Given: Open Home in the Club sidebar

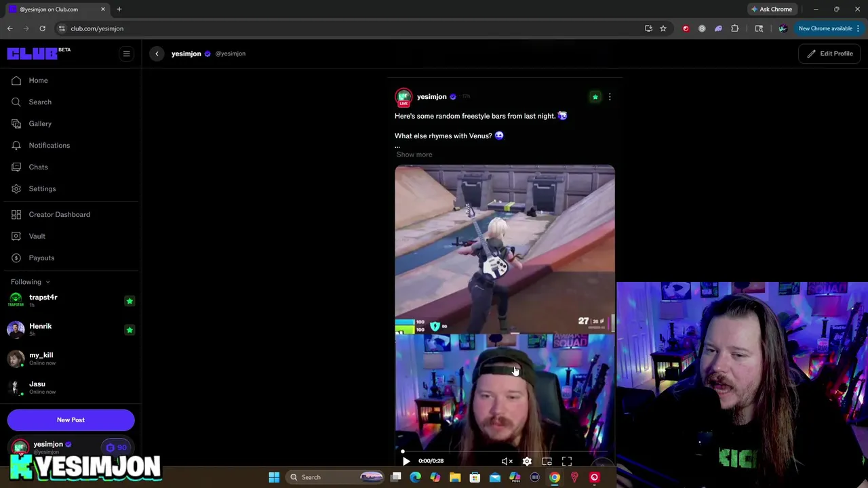Looking at the screenshot, I should pos(38,80).
